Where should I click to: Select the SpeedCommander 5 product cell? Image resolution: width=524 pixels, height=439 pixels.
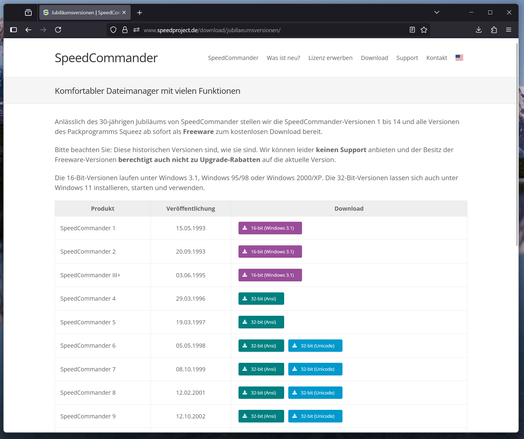pyautogui.click(x=103, y=322)
